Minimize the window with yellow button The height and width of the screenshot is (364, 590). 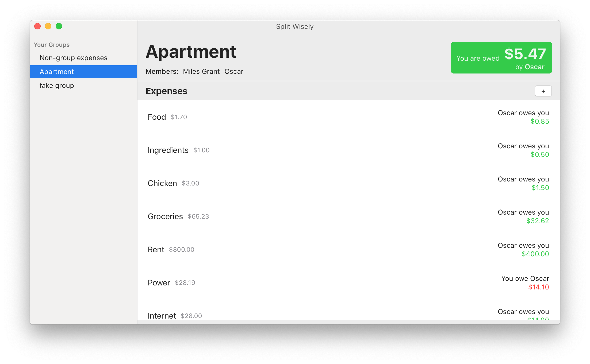pos(48,26)
